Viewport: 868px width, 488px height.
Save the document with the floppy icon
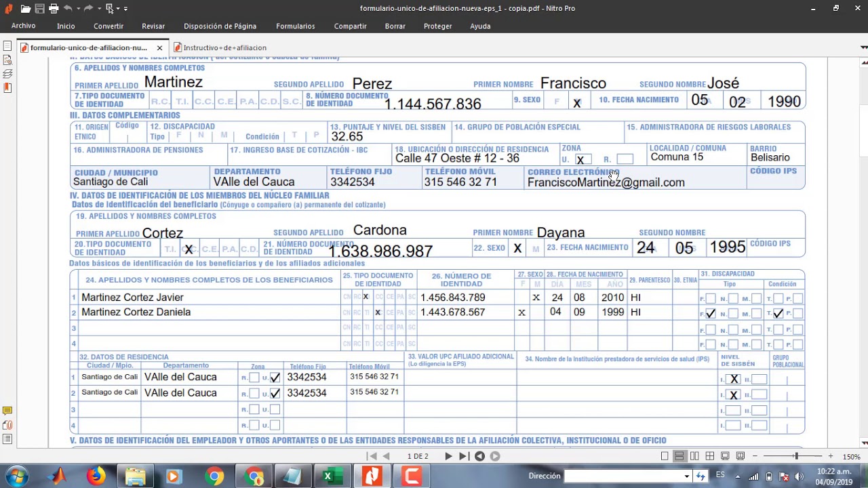[40, 9]
